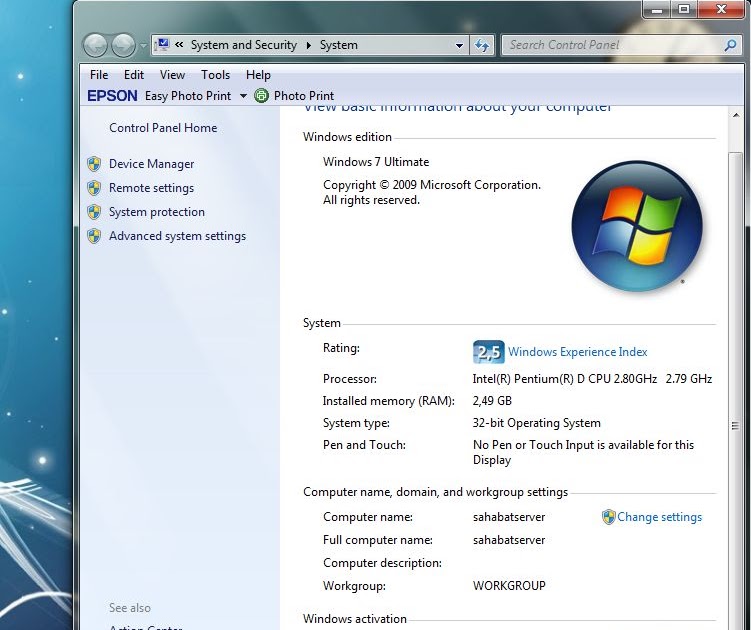This screenshot has width=751, height=630.
Task: Click the scrollbar up arrow
Action: (736, 115)
